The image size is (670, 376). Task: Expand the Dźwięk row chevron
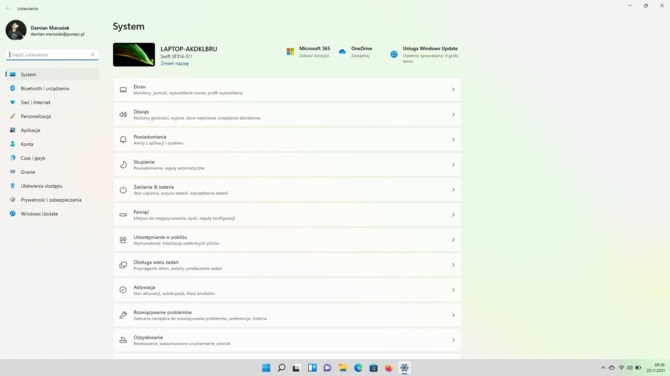click(453, 115)
